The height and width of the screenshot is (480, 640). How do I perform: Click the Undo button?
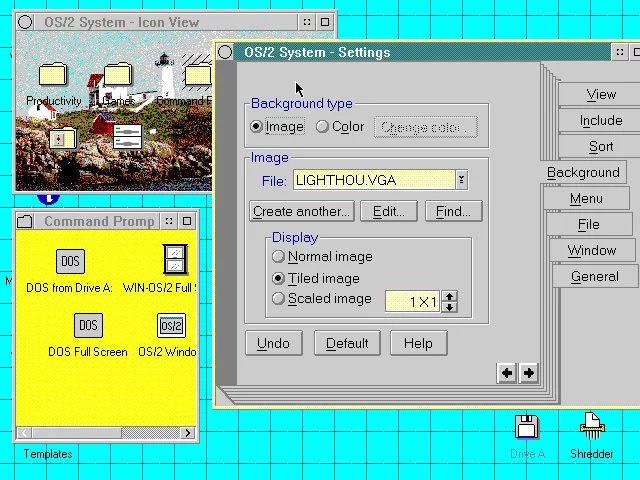tap(273, 343)
